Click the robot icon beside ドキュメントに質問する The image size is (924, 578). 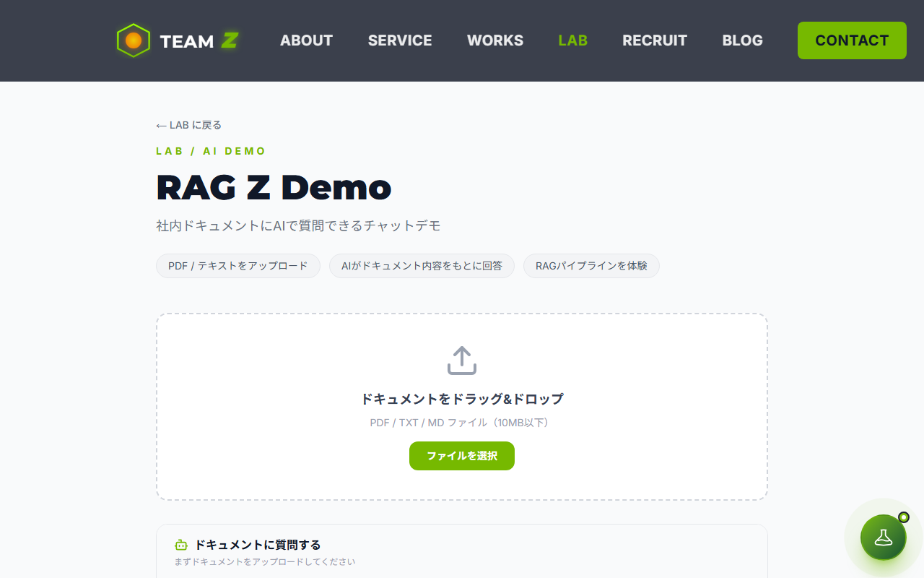[x=181, y=545]
